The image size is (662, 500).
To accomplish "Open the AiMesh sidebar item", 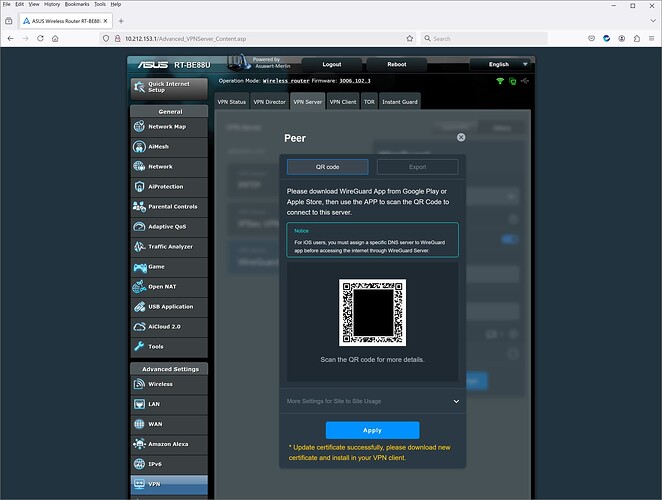I will point(159,147).
